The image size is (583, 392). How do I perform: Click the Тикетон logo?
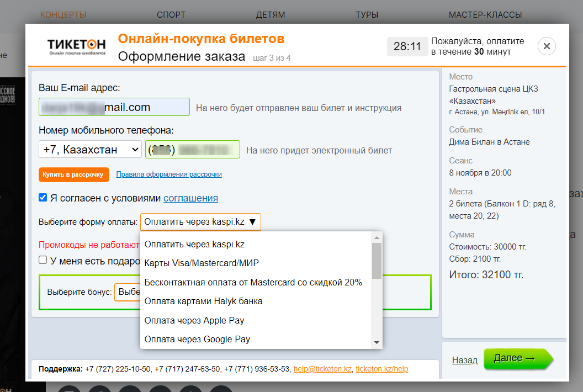77,47
